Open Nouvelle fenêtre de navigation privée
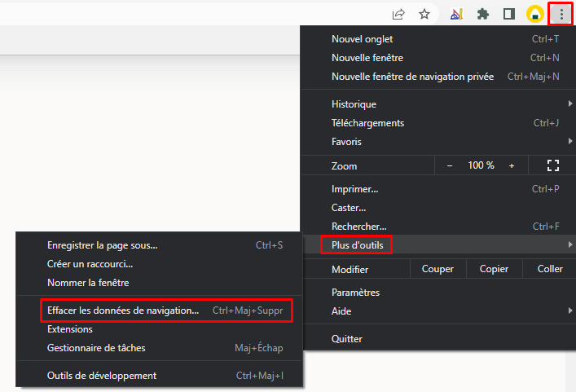The height and width of the screenshot is (392, 576). tap(412, 77)
